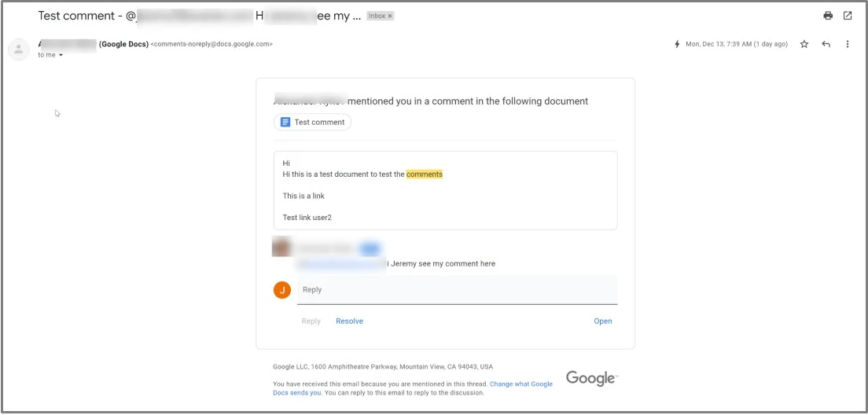Click the orange J user avatar
This screenshot has width=868, height=415.
click(x=282, y=290)
